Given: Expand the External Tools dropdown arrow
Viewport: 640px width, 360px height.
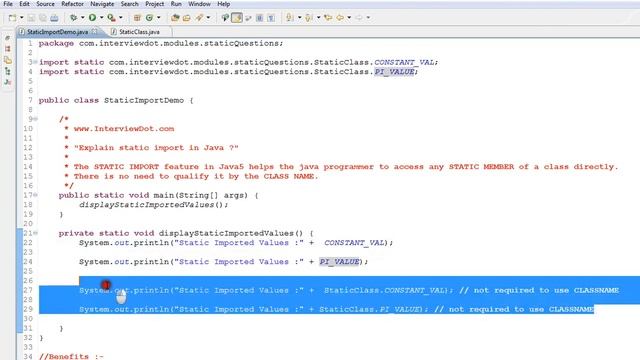Looking at the screenshot, I should coord(120,18).
